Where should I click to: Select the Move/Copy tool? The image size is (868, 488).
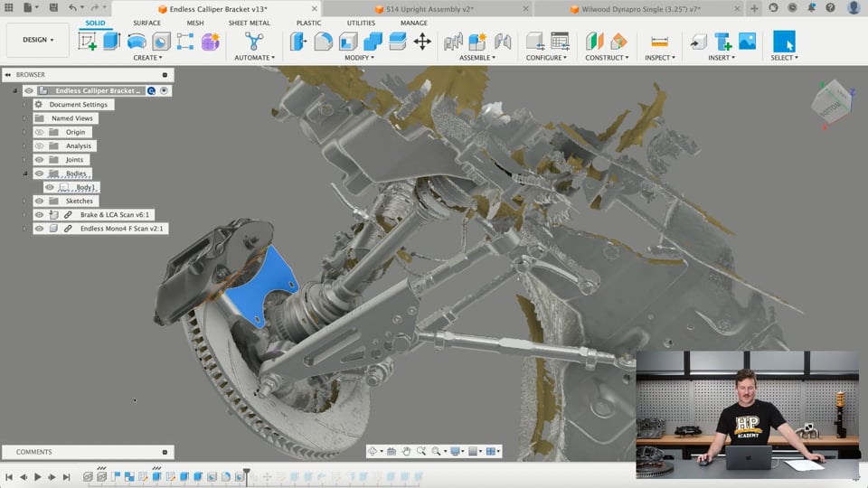[x=422, y=42]
